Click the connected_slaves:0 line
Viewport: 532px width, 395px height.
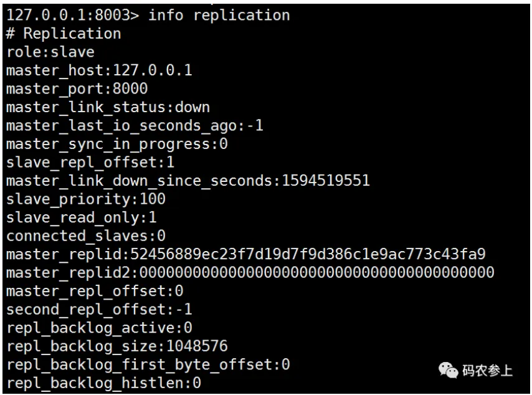click(86, 236)
